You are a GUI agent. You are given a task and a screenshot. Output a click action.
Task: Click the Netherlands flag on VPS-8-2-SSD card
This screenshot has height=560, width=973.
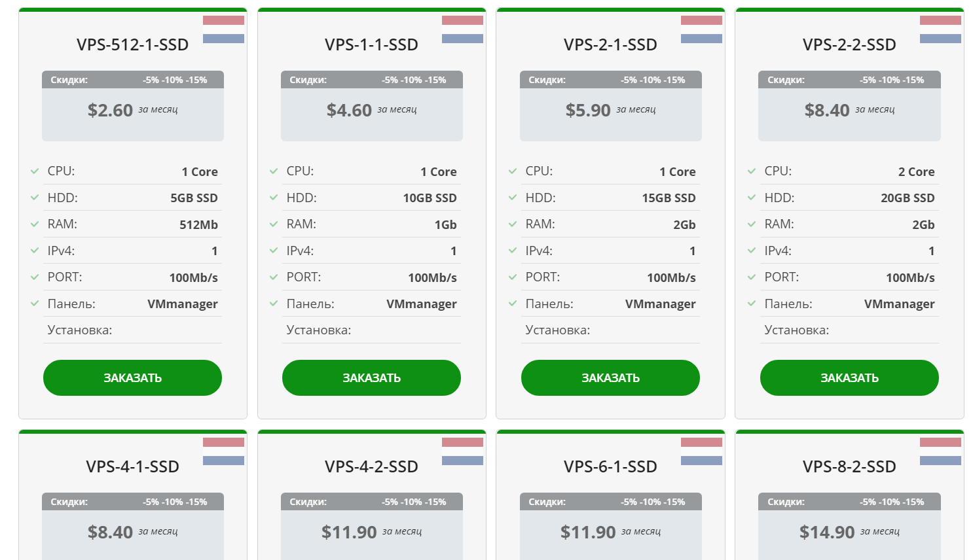(940, 451)
